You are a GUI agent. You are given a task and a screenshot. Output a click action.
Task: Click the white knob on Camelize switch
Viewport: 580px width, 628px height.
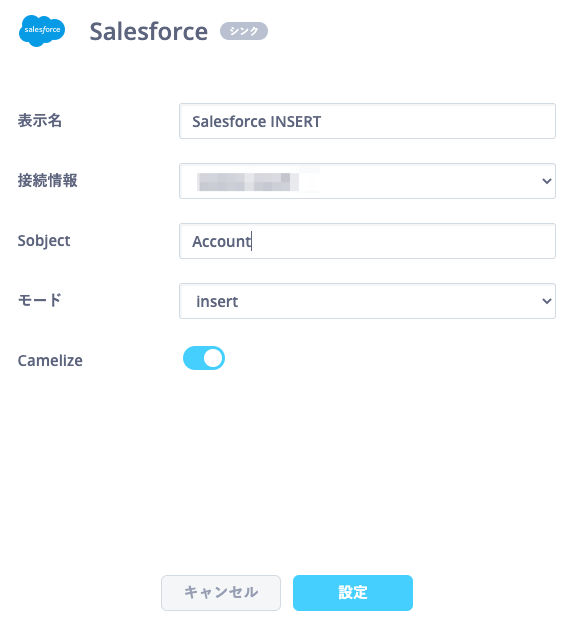[213, 358]
